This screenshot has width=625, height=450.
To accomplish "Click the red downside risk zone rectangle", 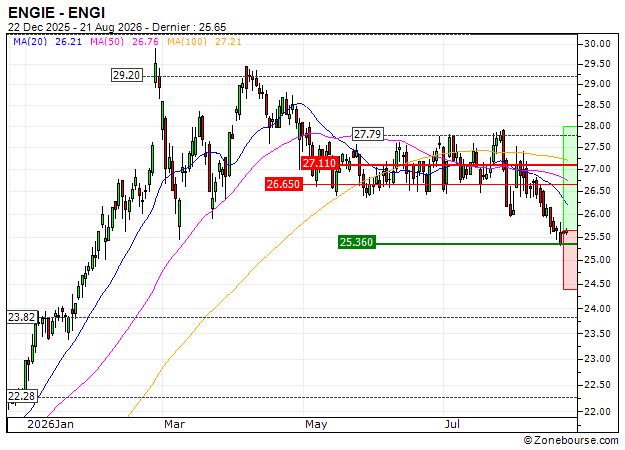I will point(570,260).
